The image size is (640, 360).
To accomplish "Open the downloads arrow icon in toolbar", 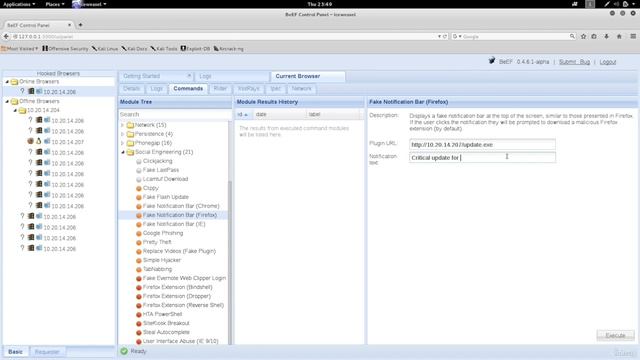I will (607, 36).
